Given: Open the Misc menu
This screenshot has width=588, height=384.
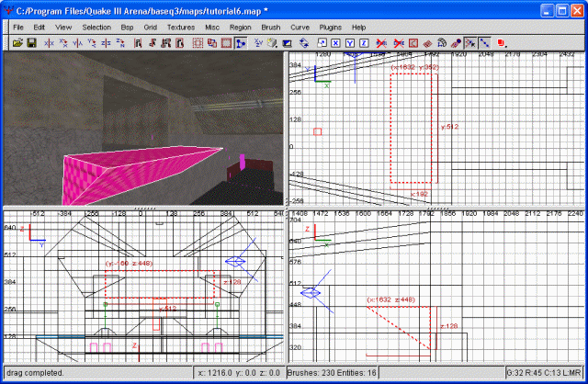Looking at the screenshot, I should (x=212, y=28).
